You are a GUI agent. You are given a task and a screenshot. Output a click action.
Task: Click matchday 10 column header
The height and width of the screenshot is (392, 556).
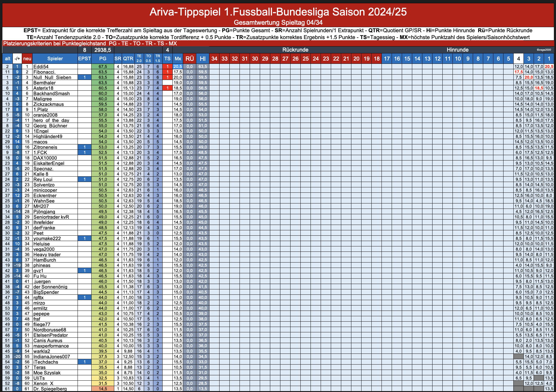[x=458, y=58]
